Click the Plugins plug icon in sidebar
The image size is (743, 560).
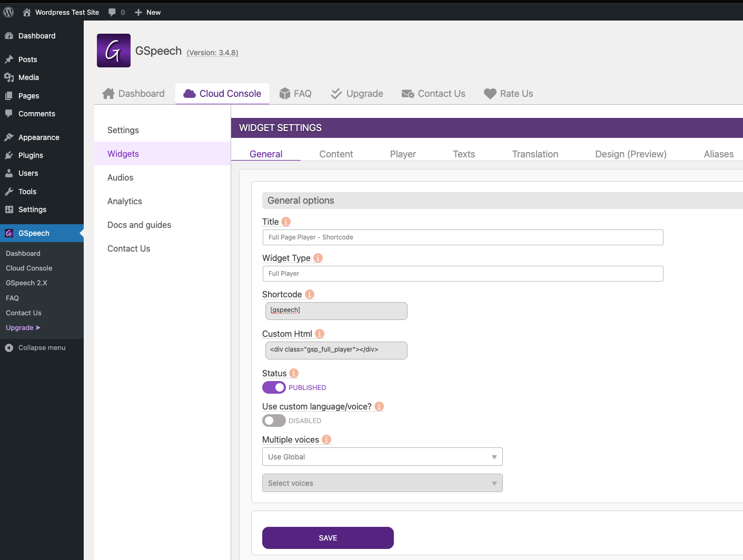coord(9,155)
